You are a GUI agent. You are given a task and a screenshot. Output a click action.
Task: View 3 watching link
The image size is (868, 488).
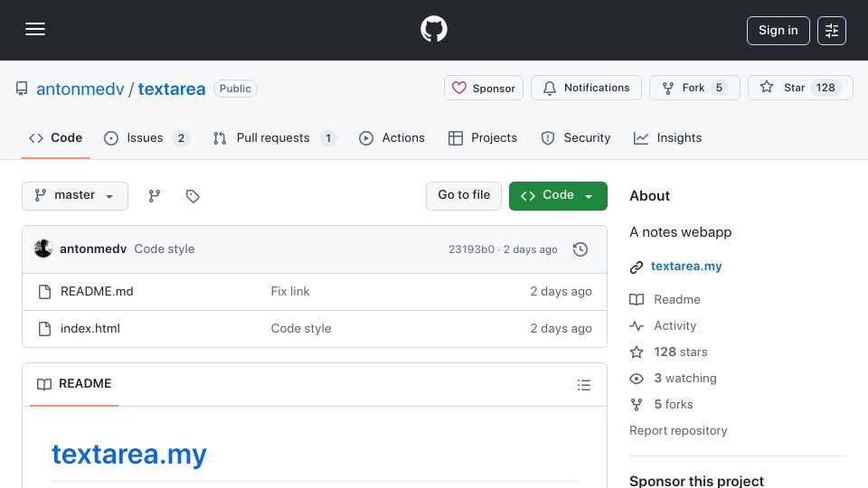tap(673, 379)
